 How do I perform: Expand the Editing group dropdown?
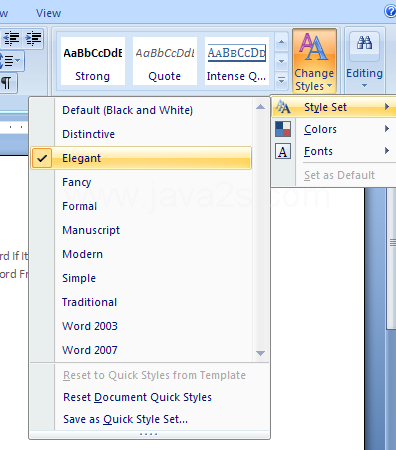pos(364,86)
